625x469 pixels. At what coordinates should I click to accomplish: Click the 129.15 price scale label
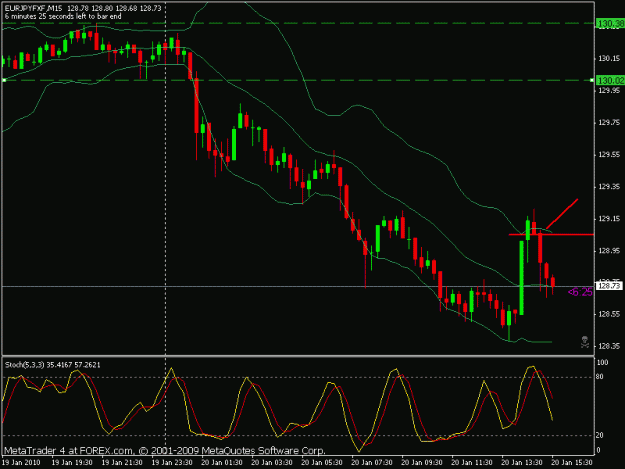[609, 219]
